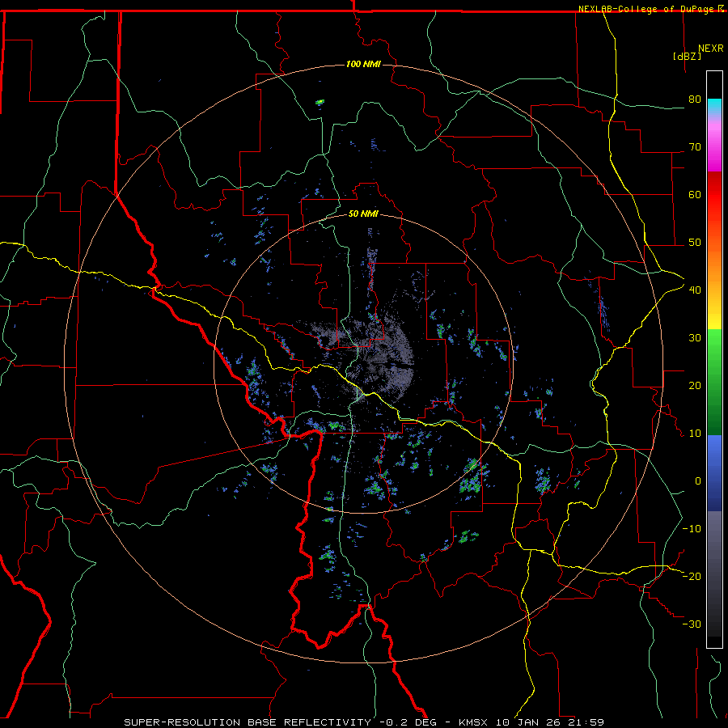Click the NEXR label near the color scale
The width and height of the screenshot is (728, 728).
point(711,49)
